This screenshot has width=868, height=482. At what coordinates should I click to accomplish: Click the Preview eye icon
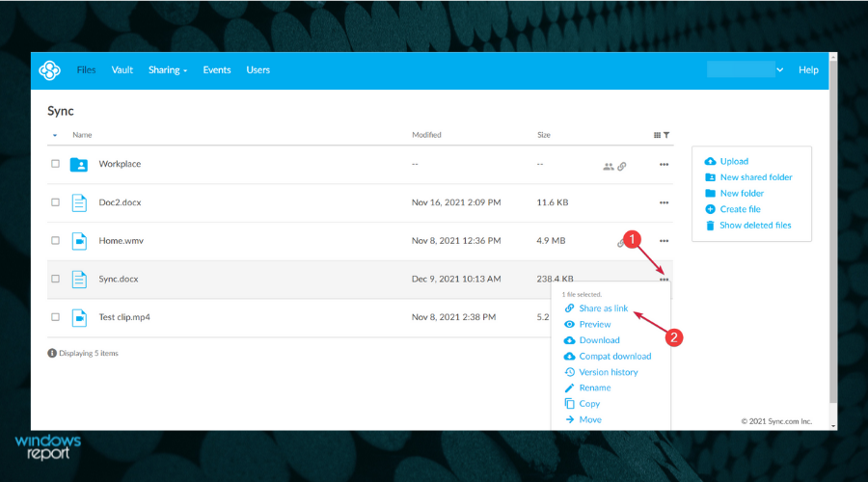pyautogui.click(x=569, y=324)
